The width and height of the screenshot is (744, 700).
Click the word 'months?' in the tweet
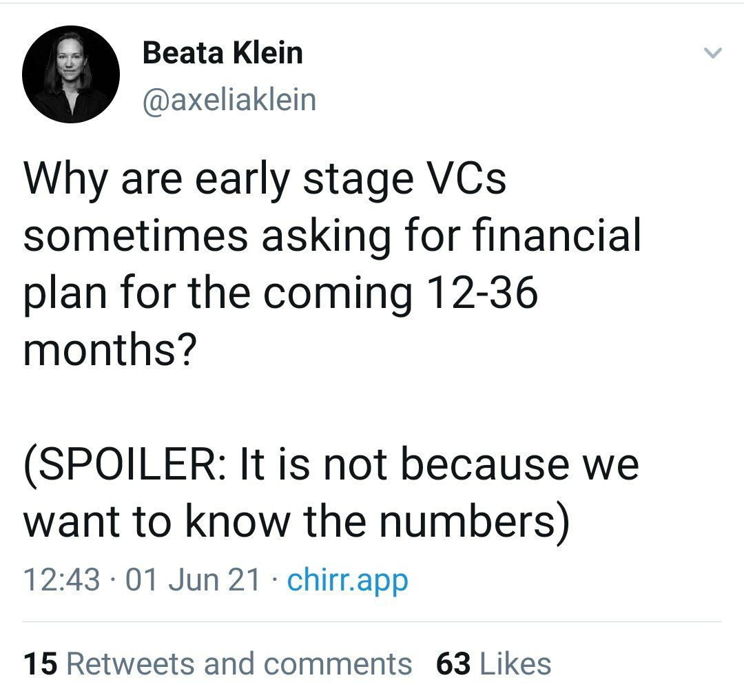(x=110, y=350)
